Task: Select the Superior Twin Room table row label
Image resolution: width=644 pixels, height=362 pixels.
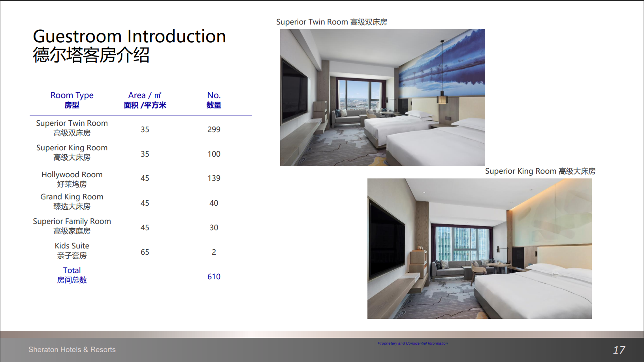Action: pos(72,128)
